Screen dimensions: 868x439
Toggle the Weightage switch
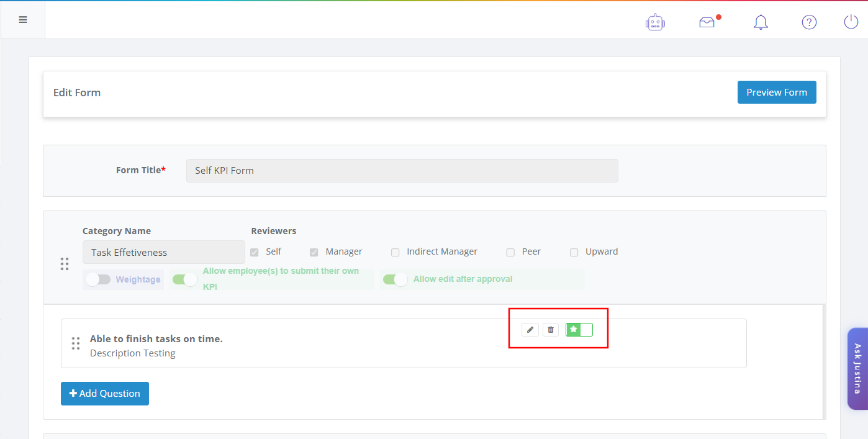(x=98, y=279)
